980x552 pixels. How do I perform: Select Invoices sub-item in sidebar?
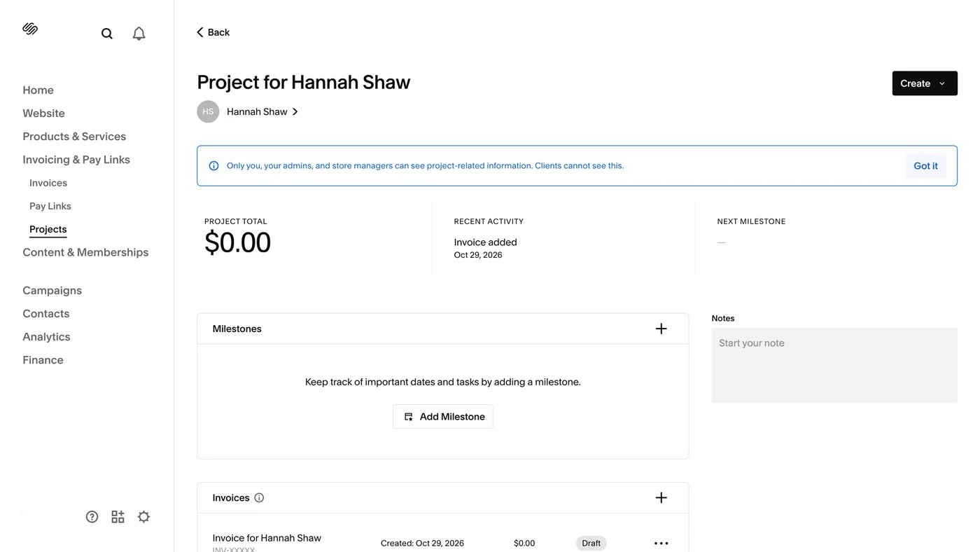[48, 183]
